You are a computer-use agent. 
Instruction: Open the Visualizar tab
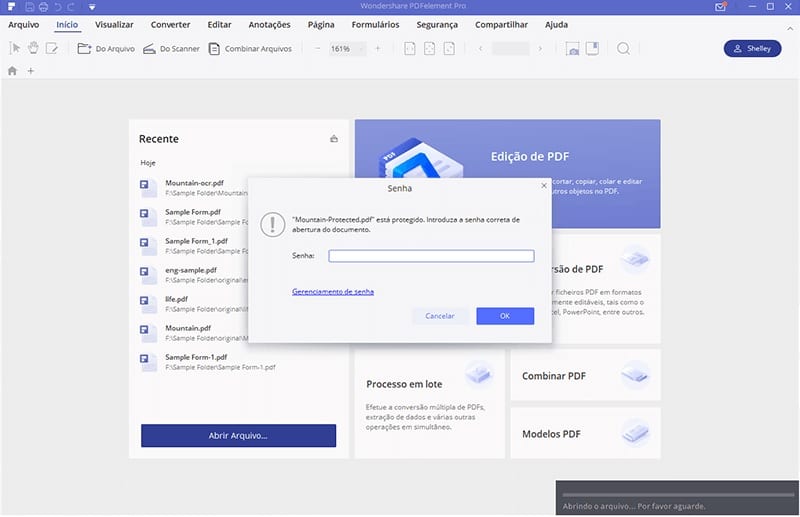click(x=114, y=24)
